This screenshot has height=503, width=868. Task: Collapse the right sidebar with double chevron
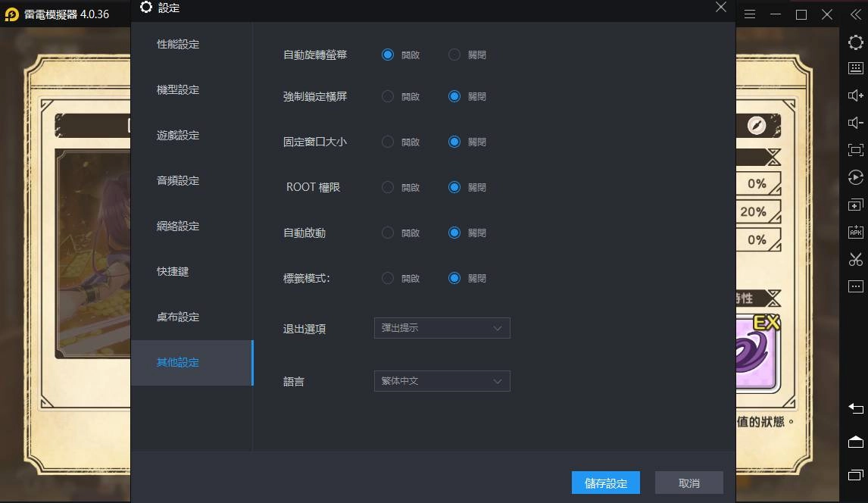tap(854, 14)
